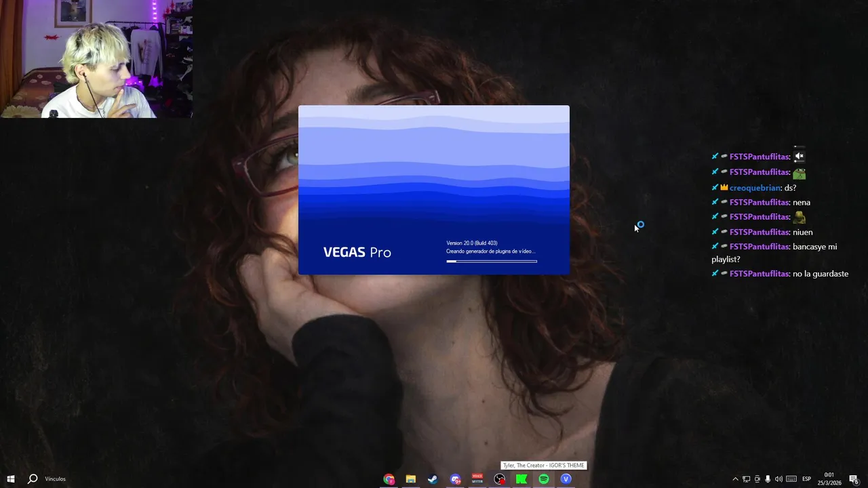Click the muted speaker emote in chat

click(800, 156)
